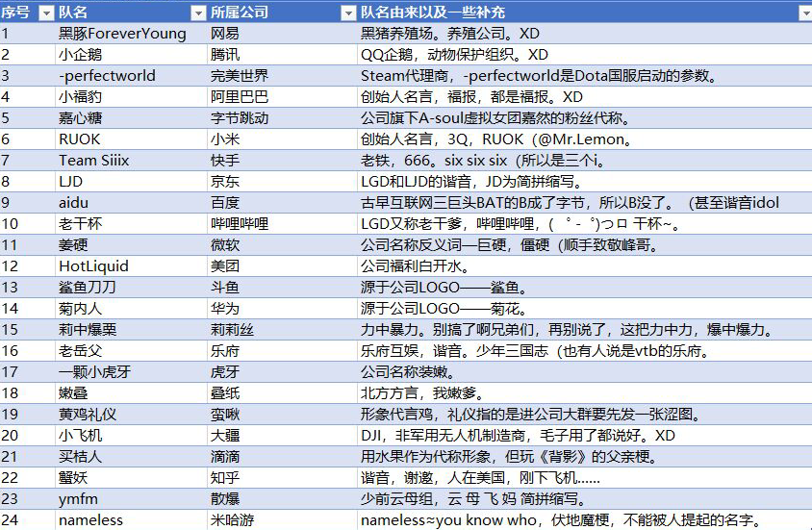Click the company cell 微软

tap(282, 245)
